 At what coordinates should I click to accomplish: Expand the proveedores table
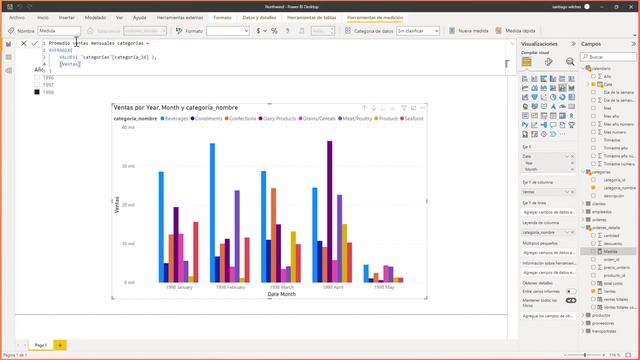[583, 323]
